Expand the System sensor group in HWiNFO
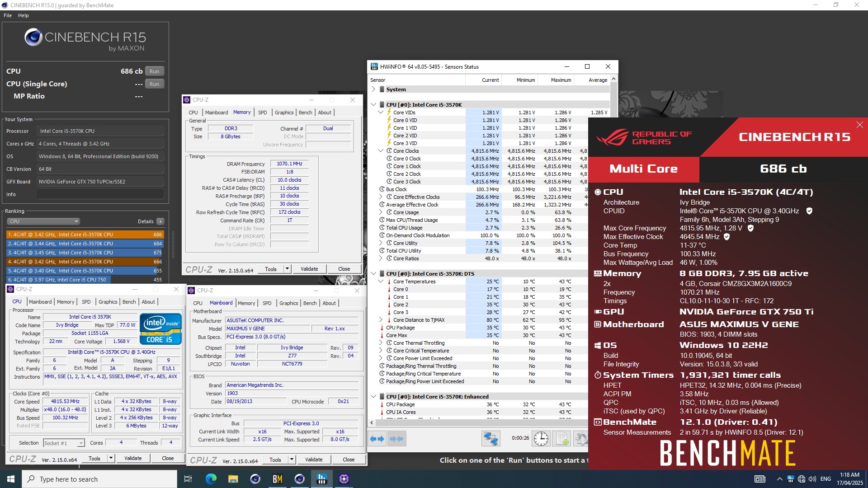Screen dimensions: 868x488 (x=373, y=89)
